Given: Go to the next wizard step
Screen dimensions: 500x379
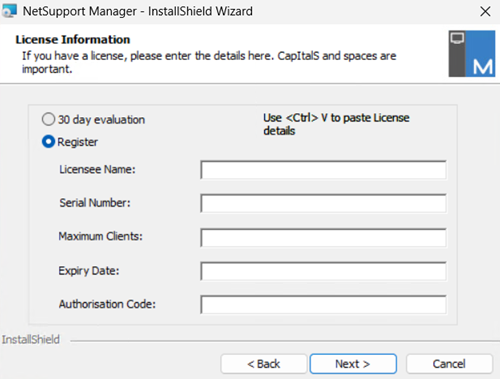Looking at the screenshot, I should (353, 364).
